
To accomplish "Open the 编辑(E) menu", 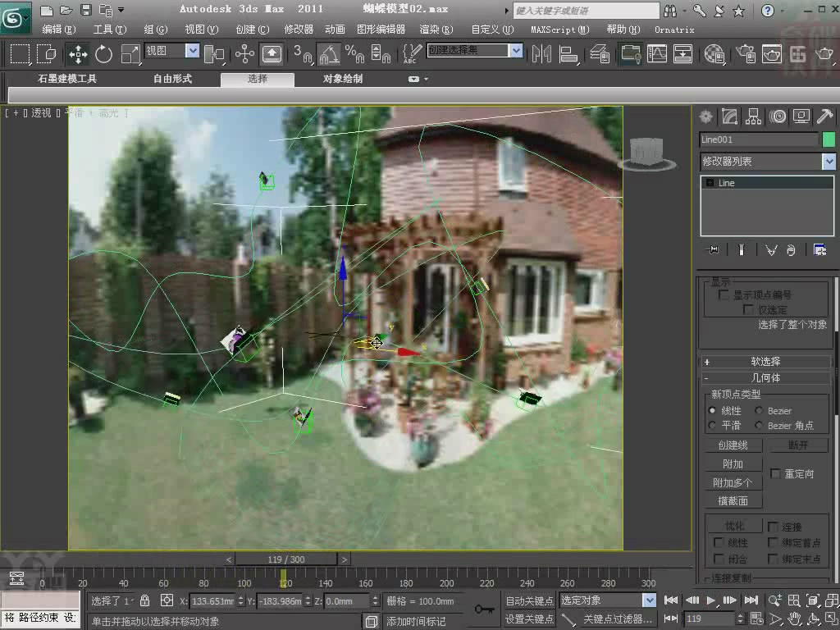I will pos(59,30).
